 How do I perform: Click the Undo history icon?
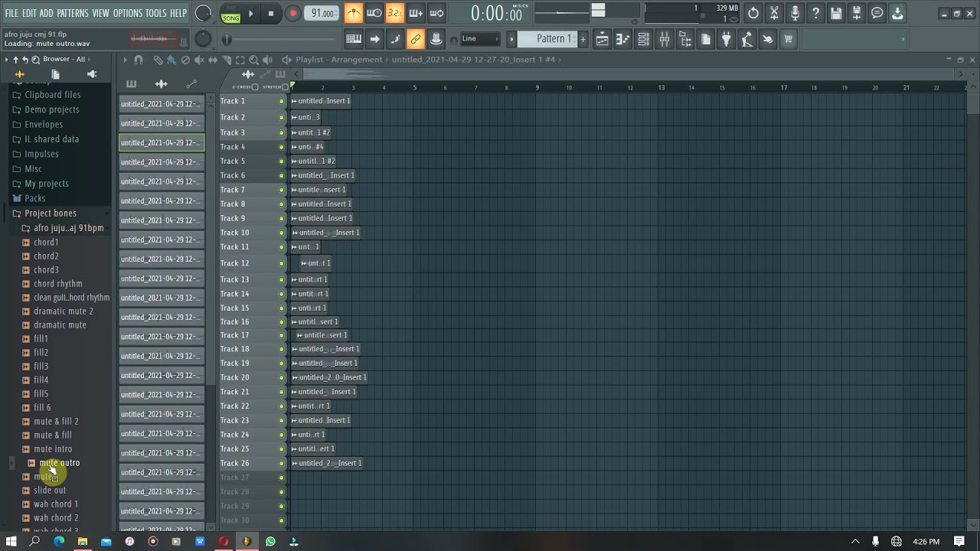(x=753, y=13)
